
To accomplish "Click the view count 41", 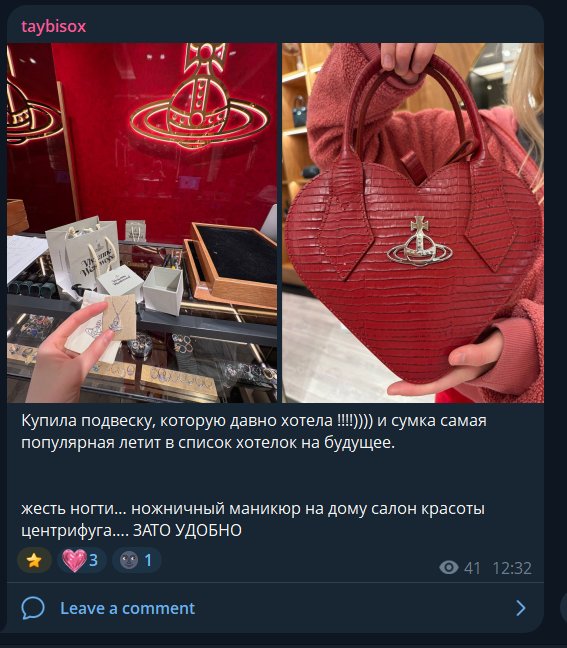I will [472, 568].
